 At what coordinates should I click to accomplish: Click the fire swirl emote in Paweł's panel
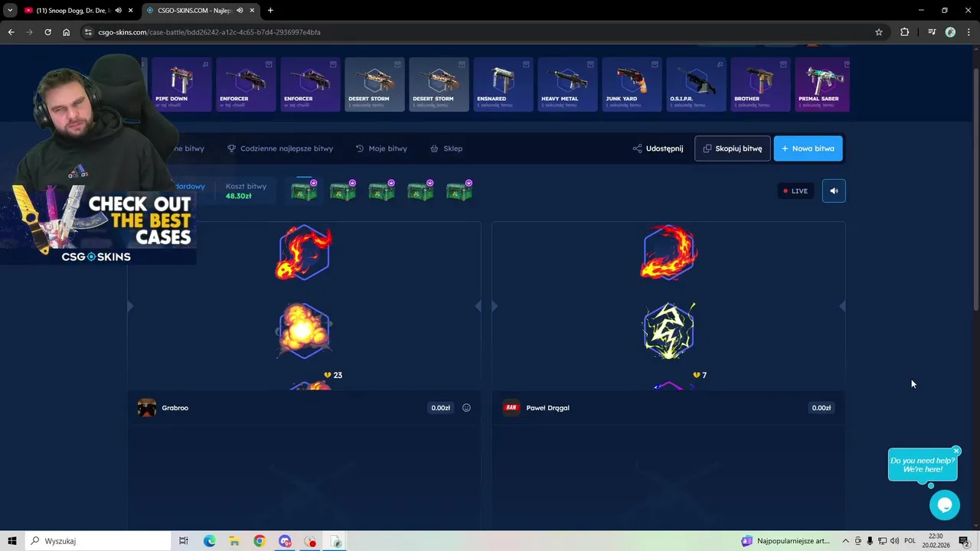click(x=668, y=252)
